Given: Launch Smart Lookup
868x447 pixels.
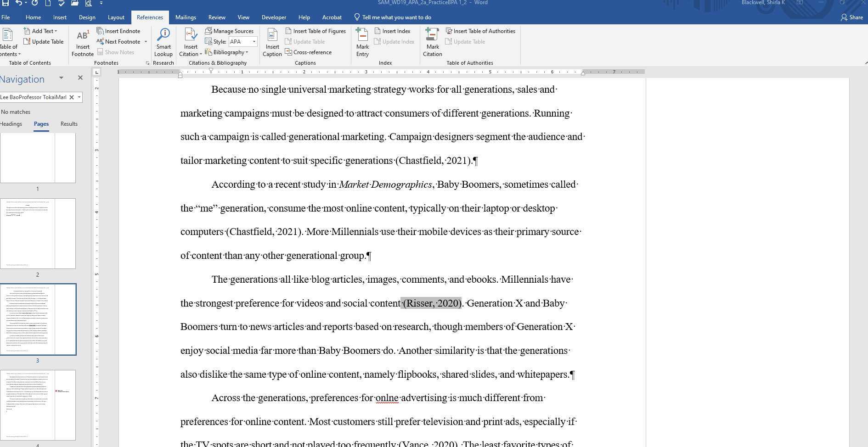Looking at the screenshot, I should click(x=163, y=43).
